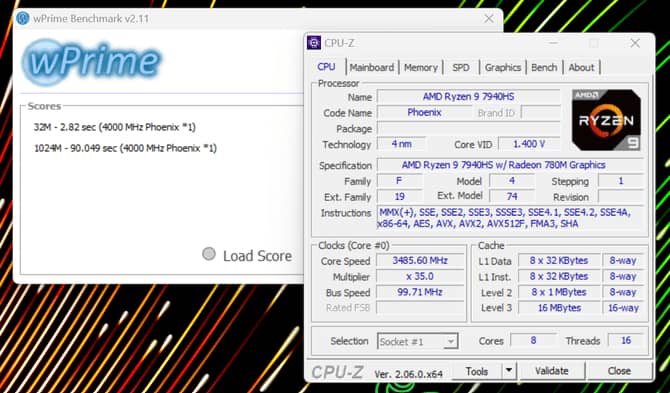670x393 pixels.
Task: Click the Code Name value Phoenix
Action: click(x=424, y=113)
